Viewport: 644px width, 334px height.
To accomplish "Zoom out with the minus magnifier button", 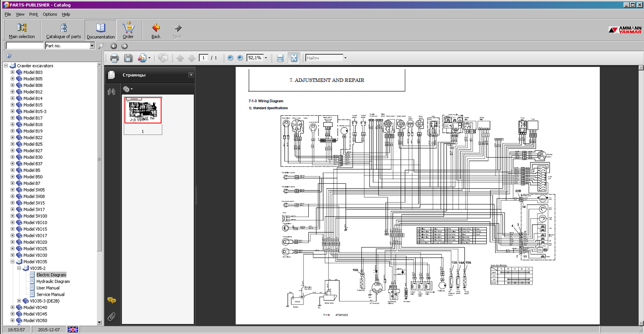I will click(230, 58).
